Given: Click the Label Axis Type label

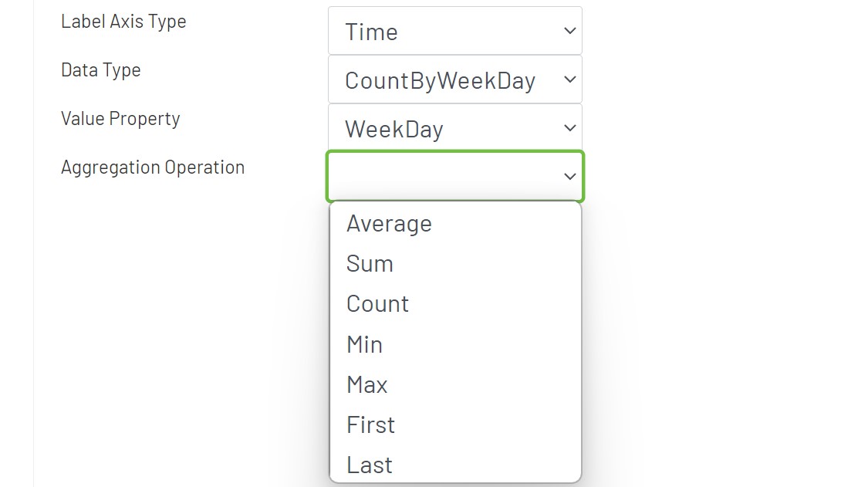Looking at the screenshot, I should [x=123, y=22].
